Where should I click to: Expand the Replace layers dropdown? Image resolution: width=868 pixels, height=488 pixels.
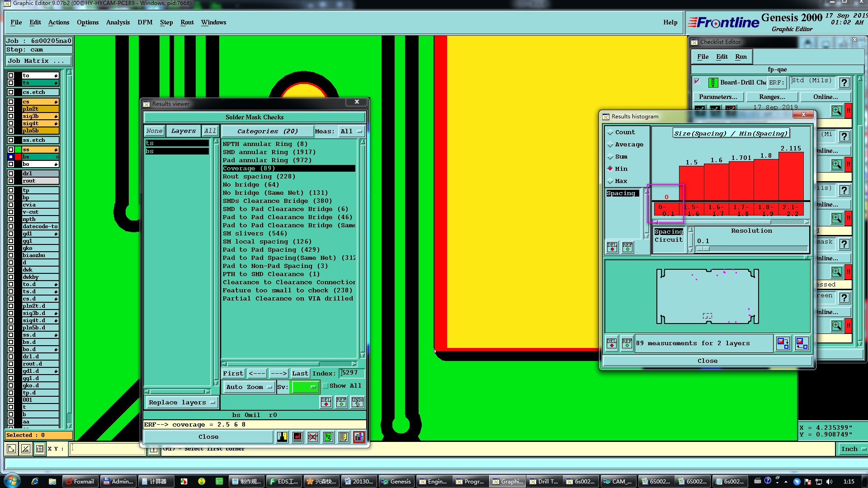[182, 403]
